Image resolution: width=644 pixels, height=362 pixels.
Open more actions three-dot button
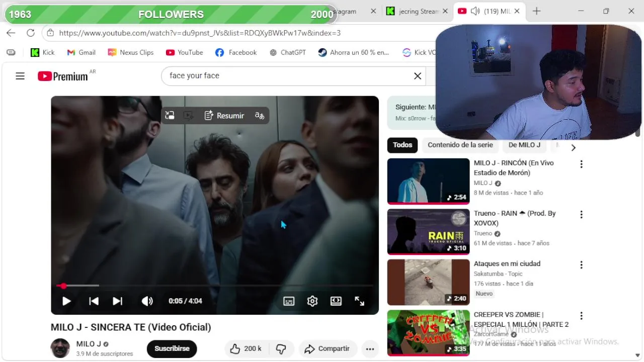point(370,349)
